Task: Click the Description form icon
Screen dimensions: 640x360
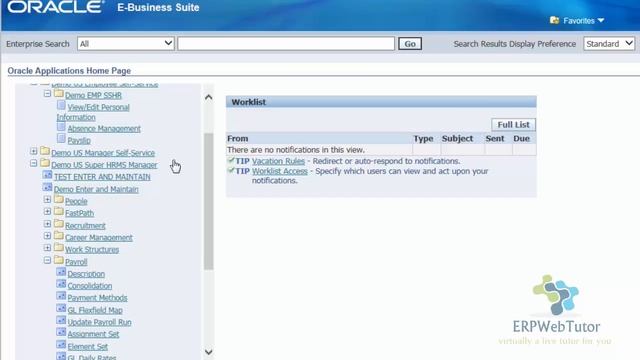Action: coord(61,272)
